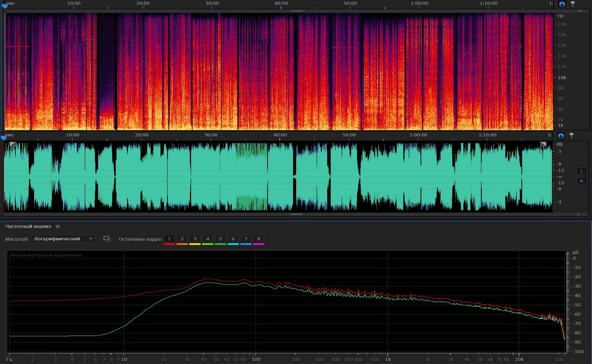Screen dimensions: 592x364
Task: Collapse spectrogram using top-right small arrow
Action: click(x=580, y=10)
